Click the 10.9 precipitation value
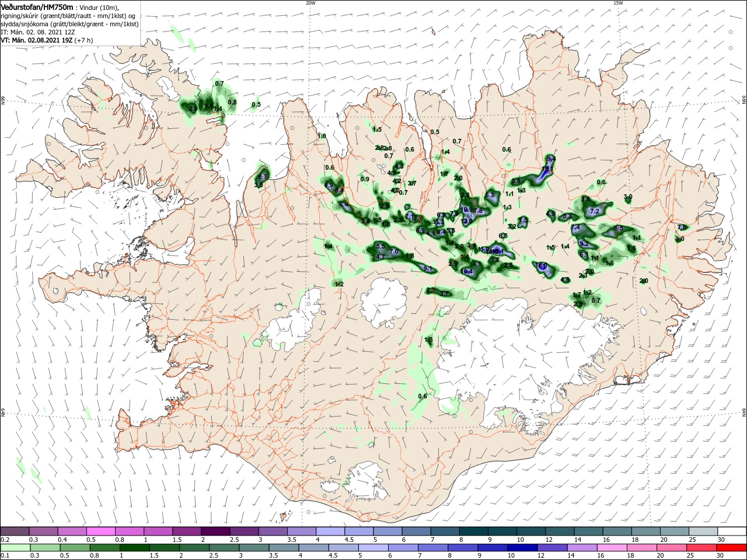The image size is (747, 560). tap(466, 209)
